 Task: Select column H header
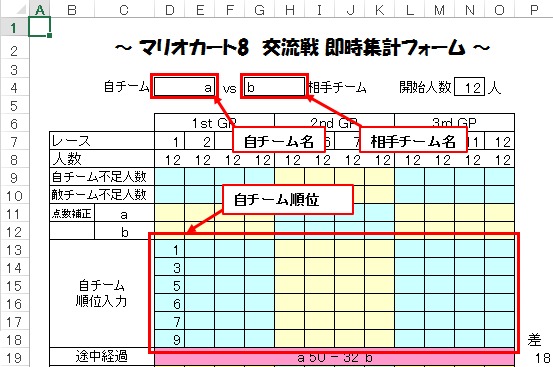coord(290,10)
